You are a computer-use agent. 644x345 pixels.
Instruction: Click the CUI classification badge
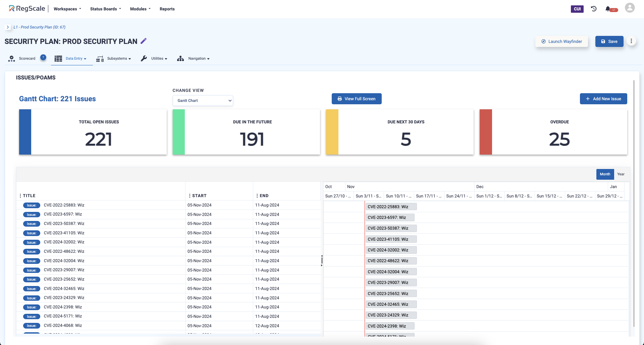577,9
